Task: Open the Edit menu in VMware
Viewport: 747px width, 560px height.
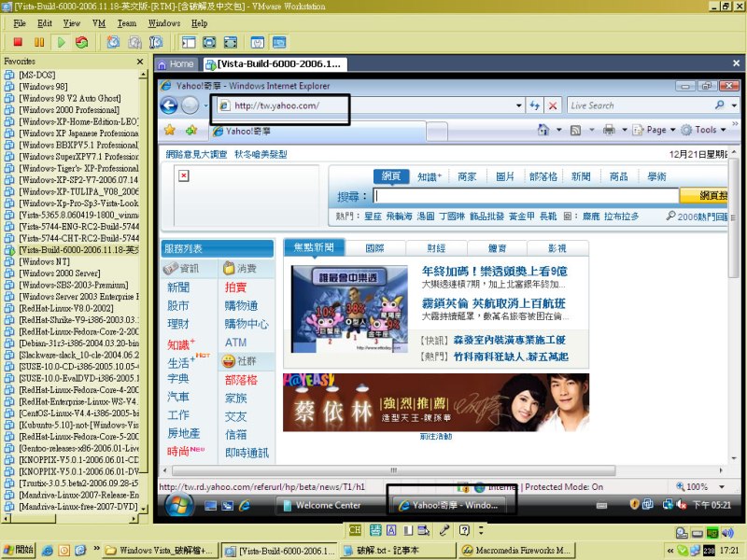Action: (x=45, y=23)
